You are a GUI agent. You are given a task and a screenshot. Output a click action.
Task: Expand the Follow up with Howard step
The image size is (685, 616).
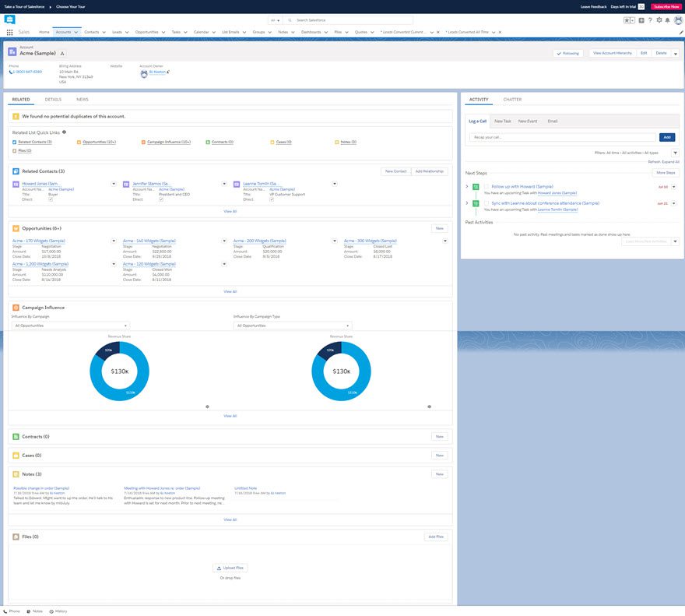click(x=467, y=187)
